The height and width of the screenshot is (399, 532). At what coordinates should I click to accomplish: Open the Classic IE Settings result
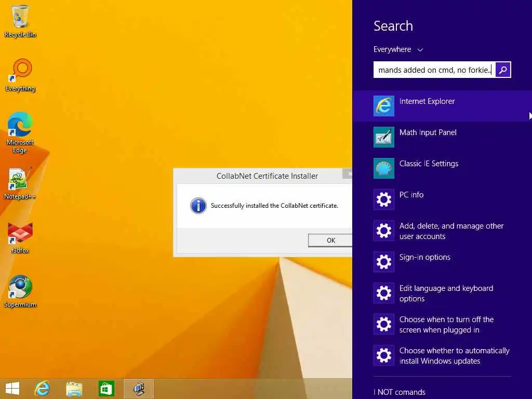click(442, 168)
